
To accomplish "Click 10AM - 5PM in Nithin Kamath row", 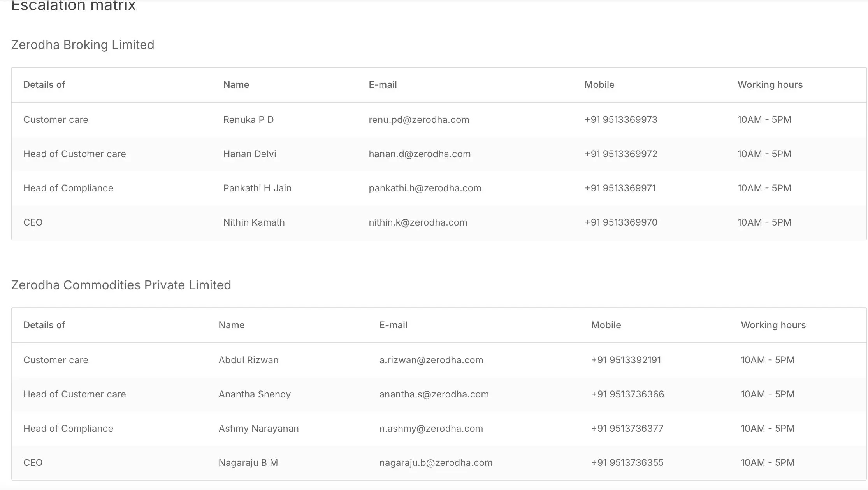I will (764, 222).
